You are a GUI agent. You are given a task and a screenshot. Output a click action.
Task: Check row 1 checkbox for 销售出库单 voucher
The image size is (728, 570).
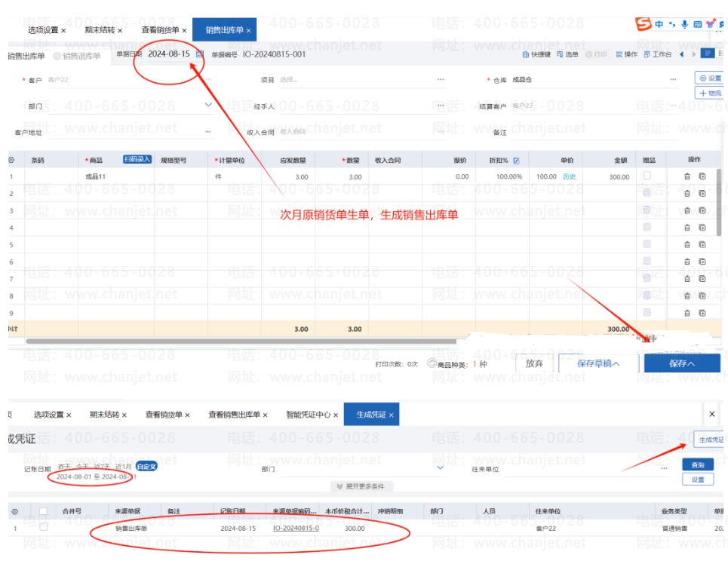point(43,527)
